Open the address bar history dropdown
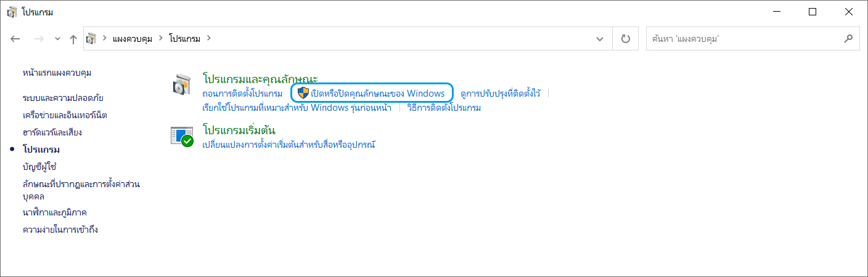The height and width of the screenshot is (277, 868). (x=600, y=39)
